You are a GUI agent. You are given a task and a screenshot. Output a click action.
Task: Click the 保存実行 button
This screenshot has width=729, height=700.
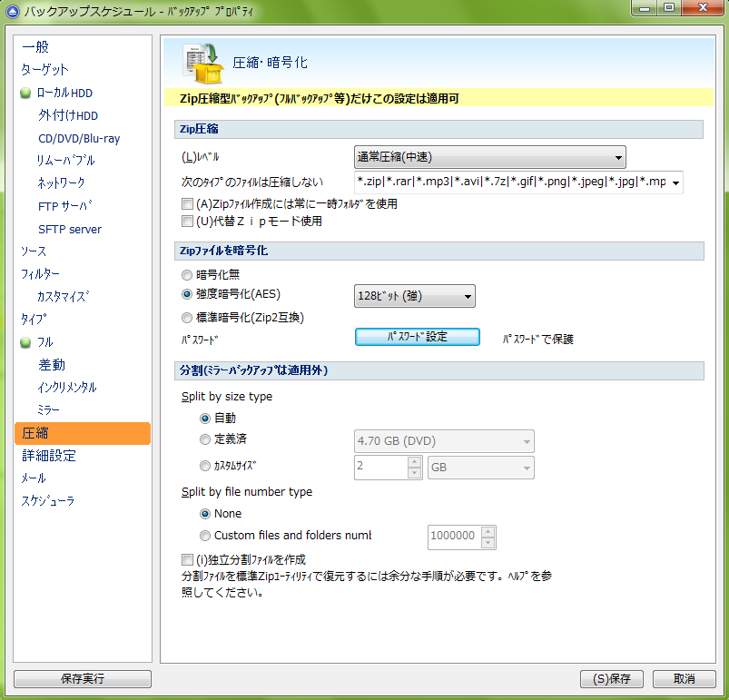[x=82, y=679]
